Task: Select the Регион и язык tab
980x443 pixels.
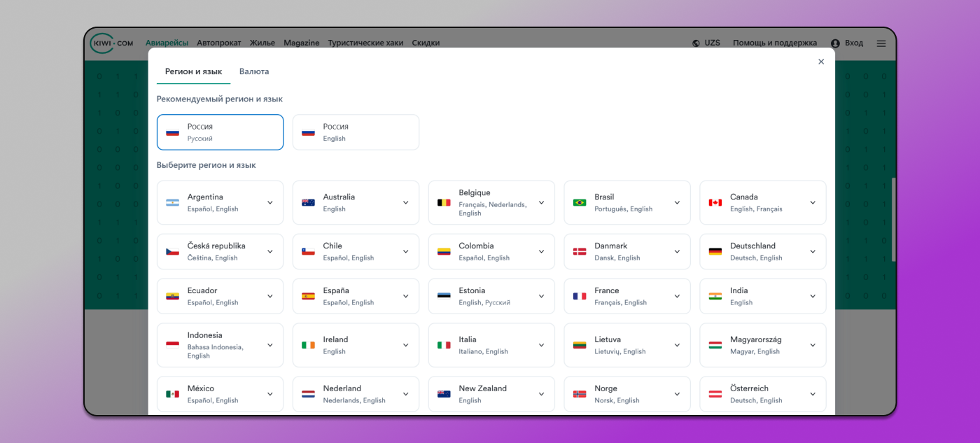Action: [193, 71]
